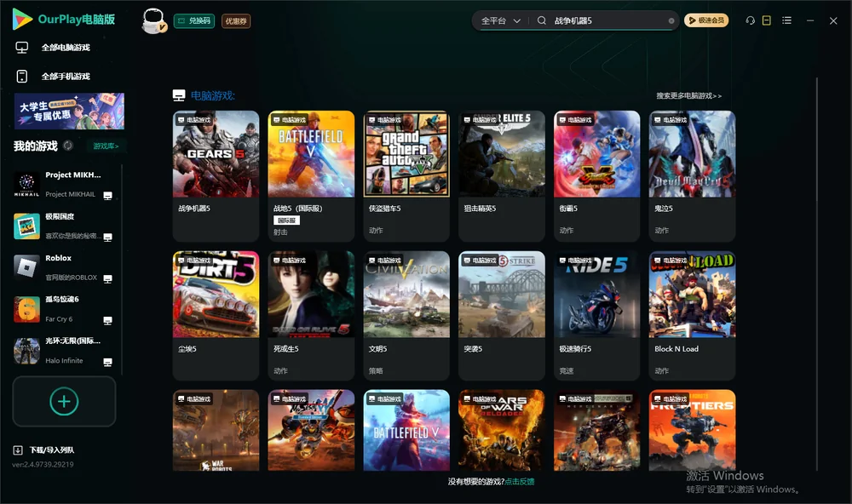Click the 极限国度 game icon
This screenshot has width=852, height=504.
click(26, 226)
